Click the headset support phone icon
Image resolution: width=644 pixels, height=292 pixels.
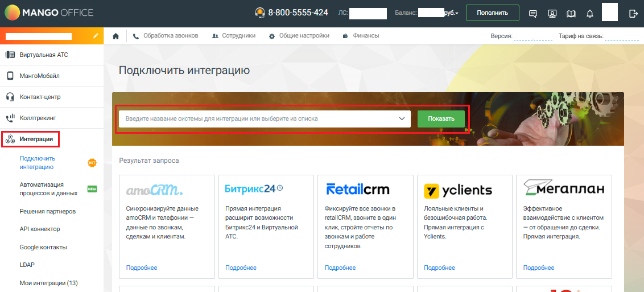259,13
